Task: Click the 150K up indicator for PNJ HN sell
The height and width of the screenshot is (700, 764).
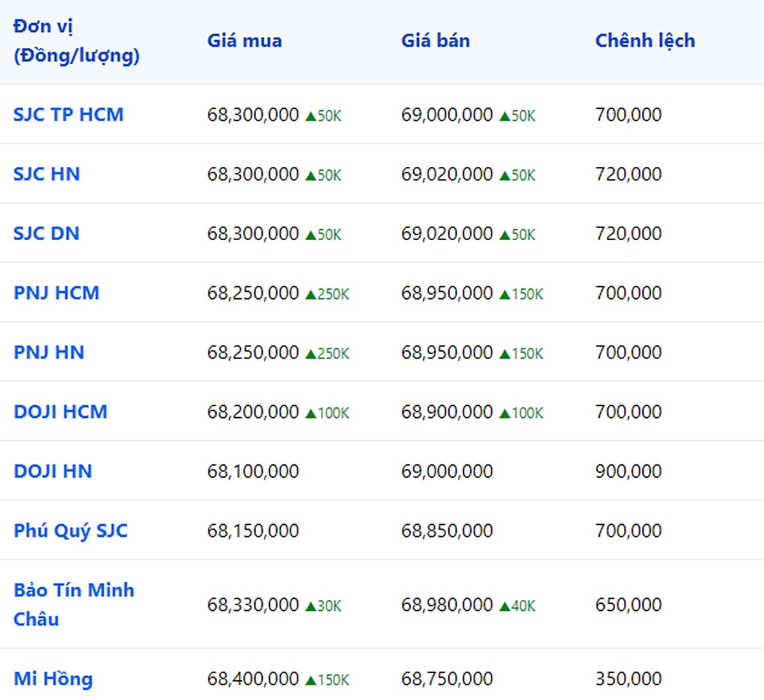Action: [521, 354]
